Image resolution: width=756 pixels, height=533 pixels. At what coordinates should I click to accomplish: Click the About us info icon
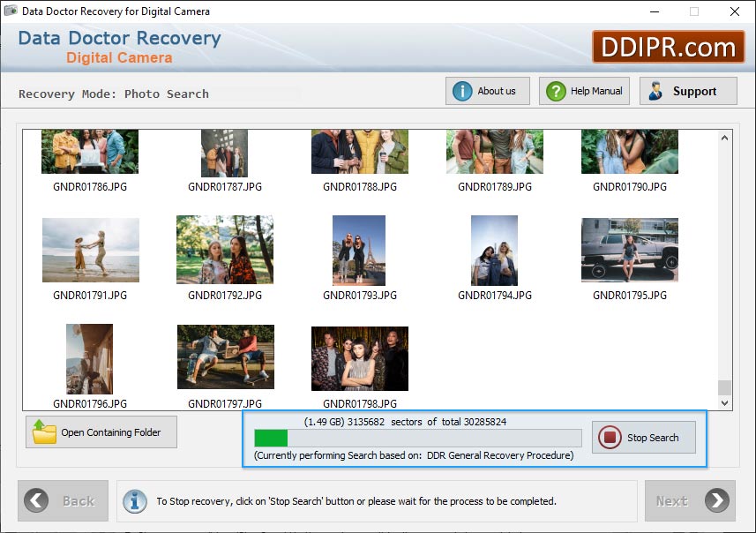462,91
